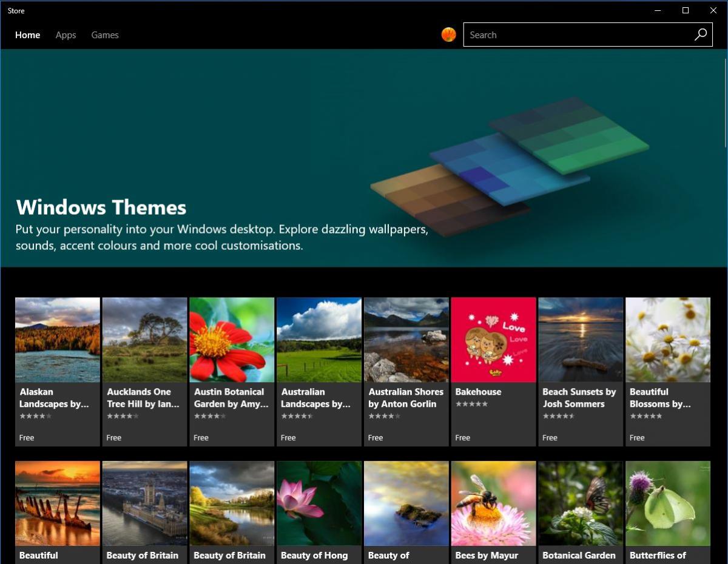
Task: Open Australian Landscapes theme thumbnail
Action: click(x=319, y=340)
